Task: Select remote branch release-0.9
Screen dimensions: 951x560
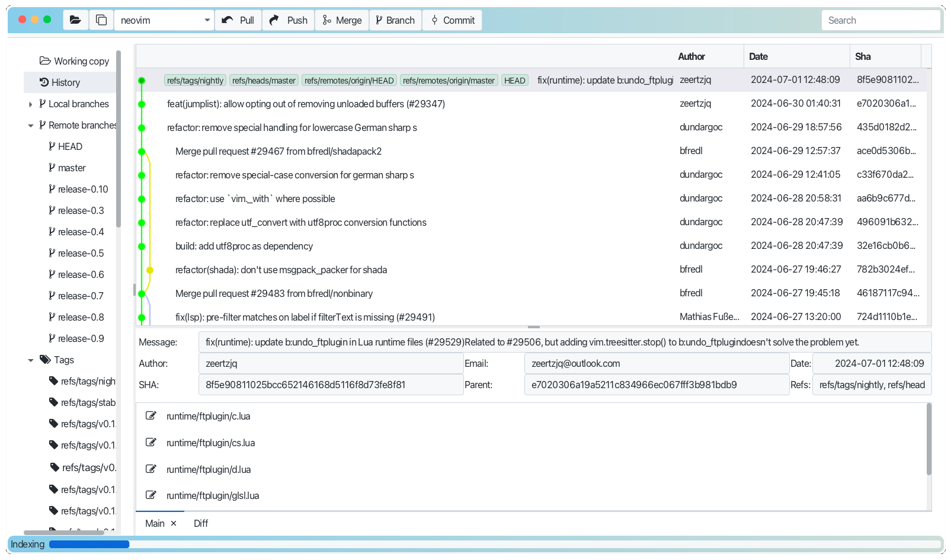Action: [x=81, y=338]
